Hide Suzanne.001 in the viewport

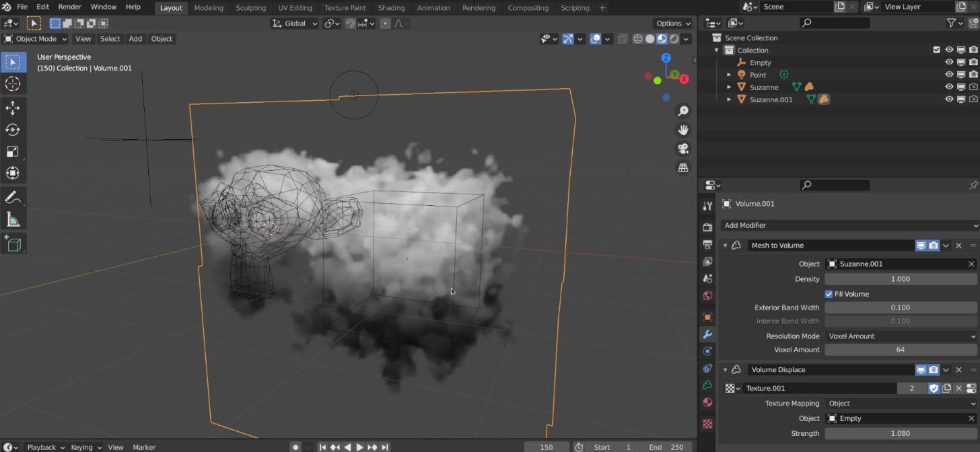point(949,100)
